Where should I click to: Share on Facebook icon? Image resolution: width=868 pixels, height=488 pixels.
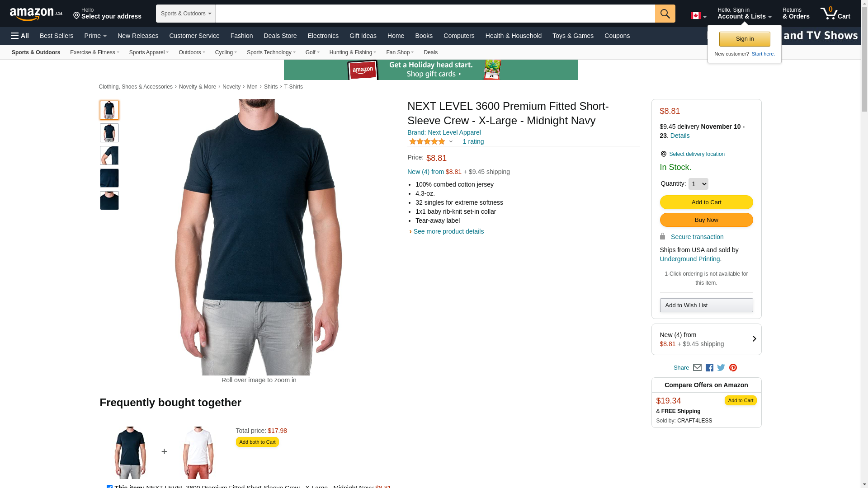pyautogui.click(x=709, y=368)
